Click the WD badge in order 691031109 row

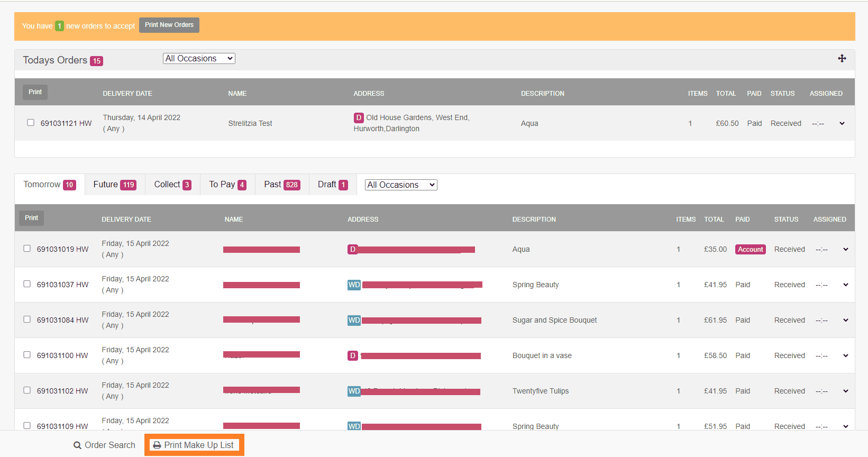tap(354, 426)
